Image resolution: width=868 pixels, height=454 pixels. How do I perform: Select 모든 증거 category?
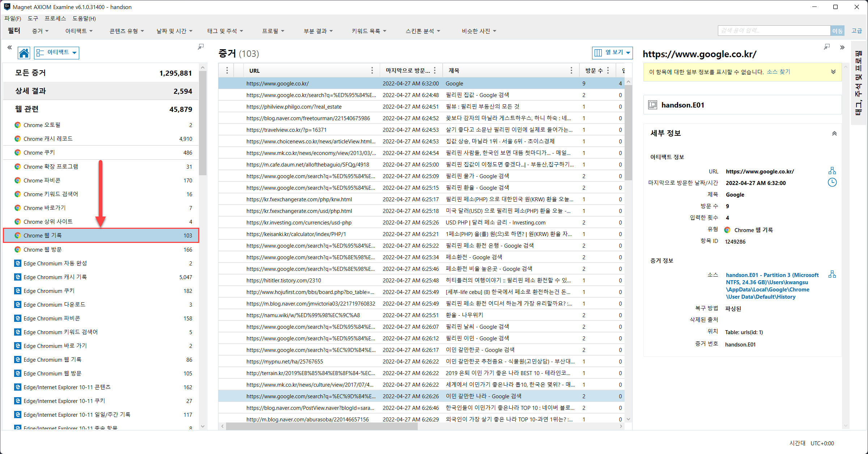tap(101, 73)
